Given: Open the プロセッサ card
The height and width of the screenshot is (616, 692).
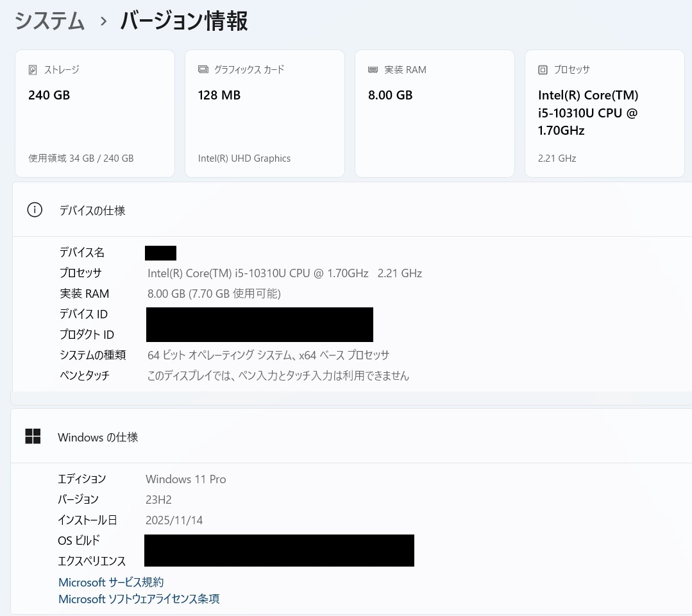Looking at the screenshot, I should tap(605, 114).
